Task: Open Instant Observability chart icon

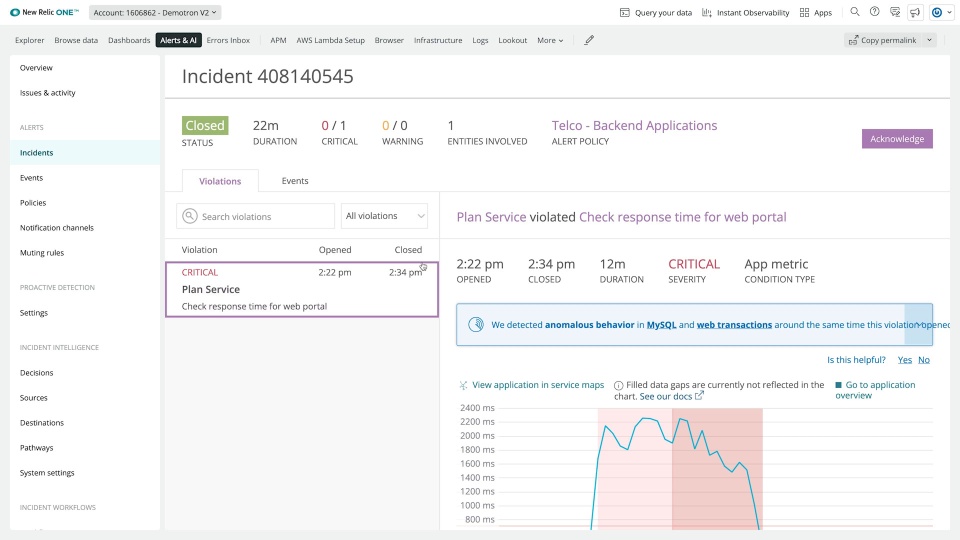Action: click(x=707, y=12)
